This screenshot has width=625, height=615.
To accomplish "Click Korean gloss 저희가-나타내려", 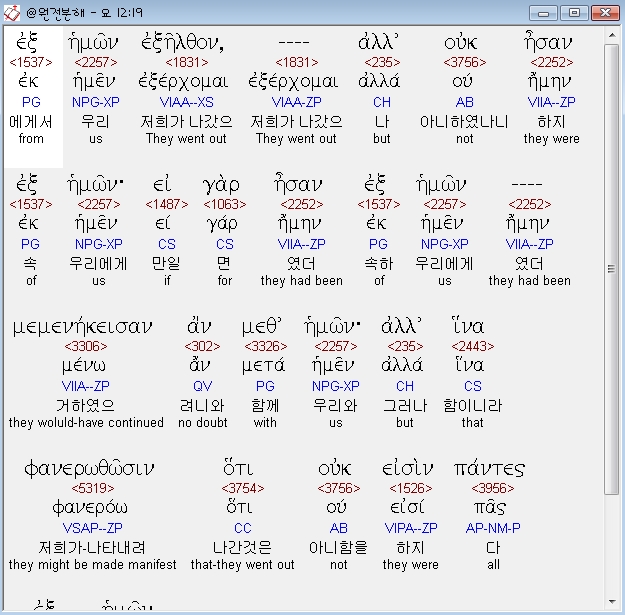I will (92, 547).
